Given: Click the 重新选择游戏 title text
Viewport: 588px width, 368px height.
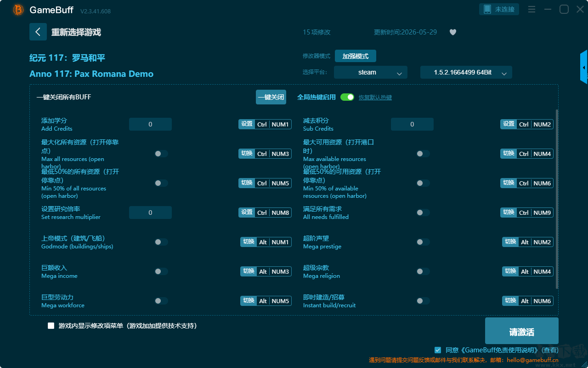Looking at the screenshot, I should click(76, 32).
